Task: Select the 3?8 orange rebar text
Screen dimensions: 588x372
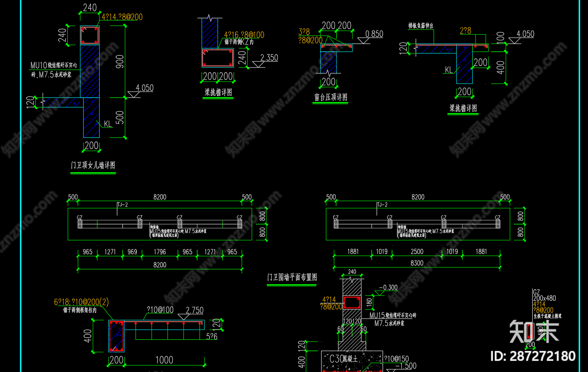Action: [304, 32]
